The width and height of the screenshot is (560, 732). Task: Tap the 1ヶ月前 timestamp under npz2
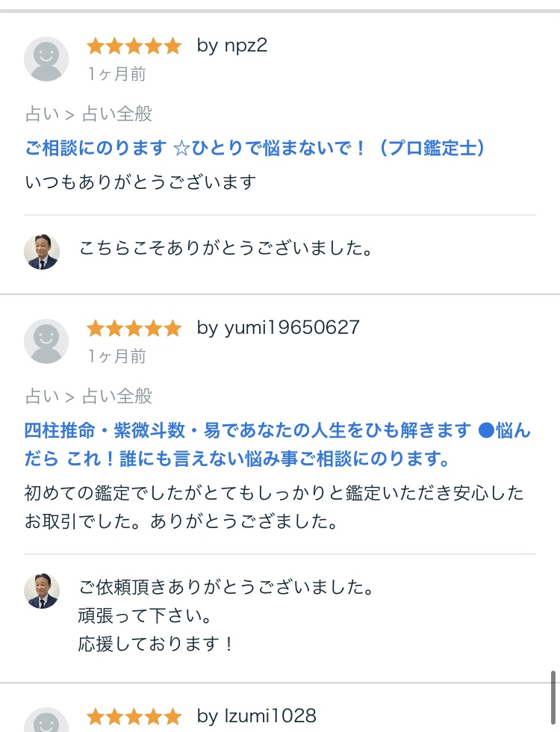(116, 74)
